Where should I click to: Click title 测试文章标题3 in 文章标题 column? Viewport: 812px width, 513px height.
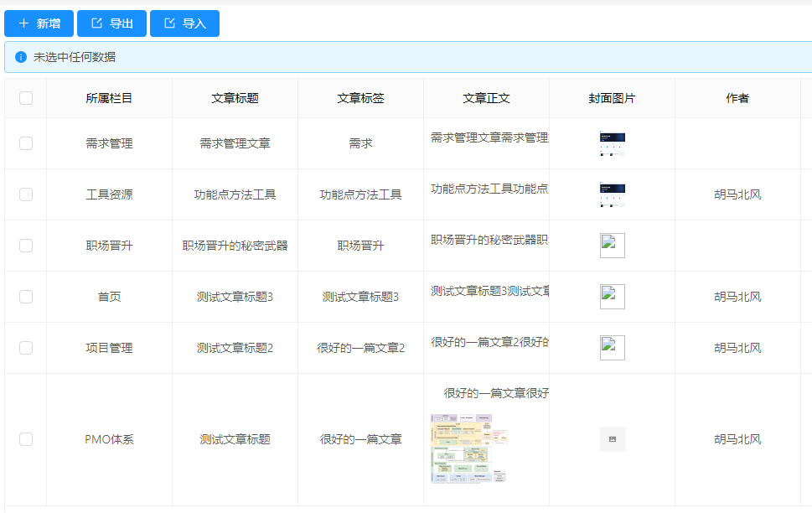235,297
